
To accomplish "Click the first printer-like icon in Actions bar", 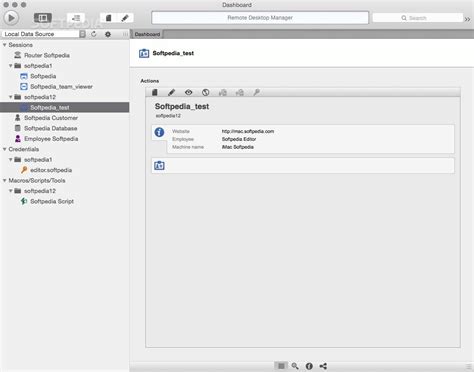I will click(x=223, y=93).
